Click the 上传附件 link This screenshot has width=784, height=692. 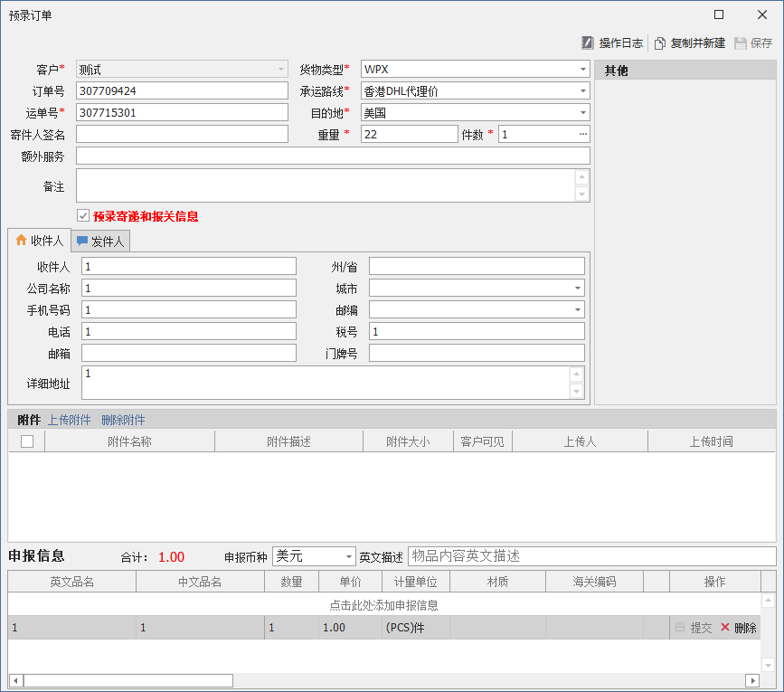(70, 420)
